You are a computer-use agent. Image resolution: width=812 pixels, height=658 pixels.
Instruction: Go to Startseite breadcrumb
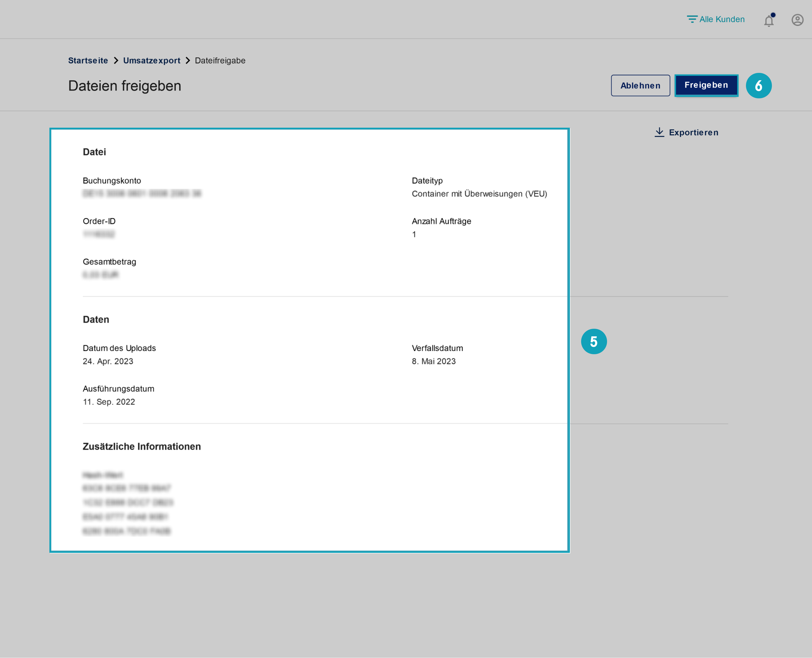[x=88, y=61]
